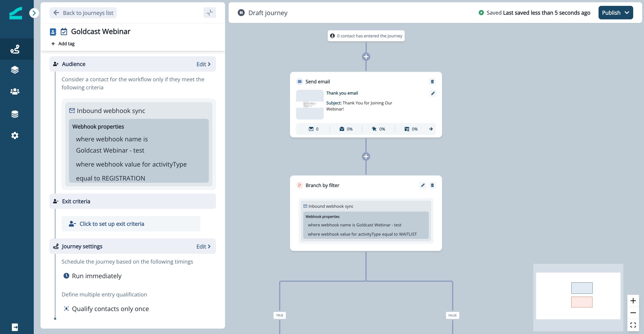Delete the Send email node

click(x=432, y=81)
